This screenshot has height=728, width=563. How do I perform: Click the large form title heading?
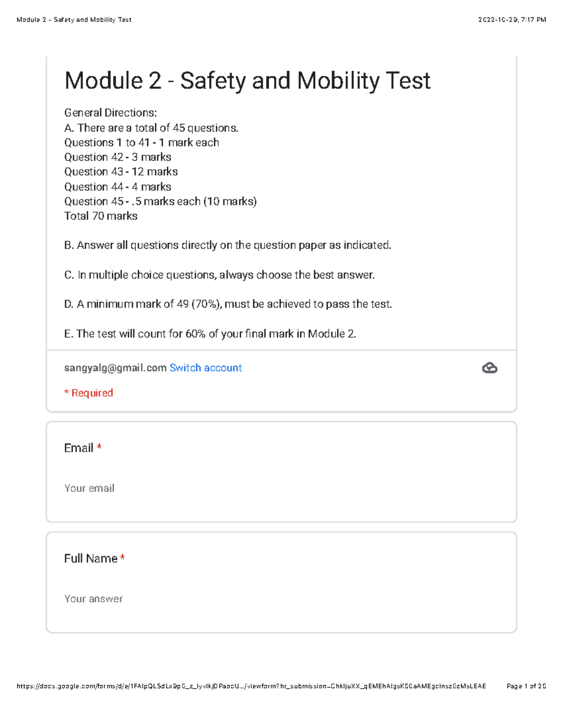click(x=247, y=81)
